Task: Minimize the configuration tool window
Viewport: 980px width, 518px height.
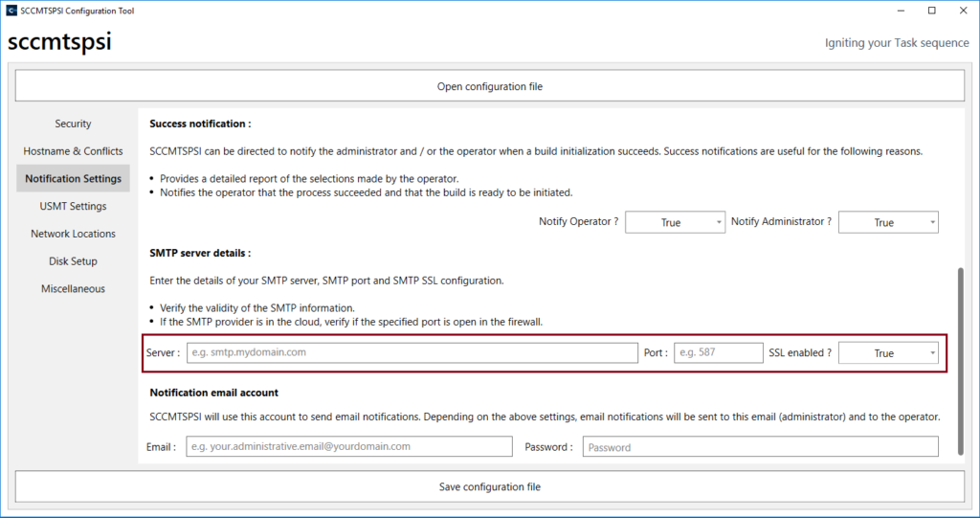Action: (900, 11)
